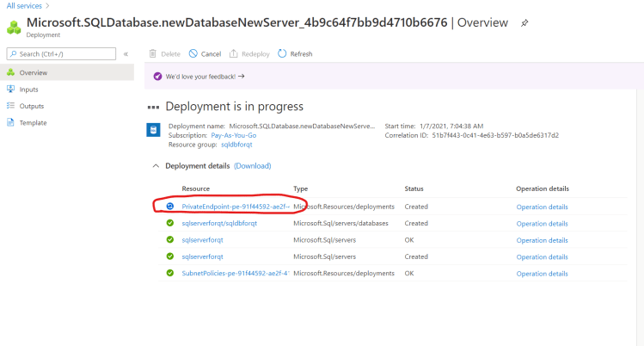Click Redeploy in the toolbar
Image resolution: width=644 pixels, height=346 pixels.
[255, 54]
